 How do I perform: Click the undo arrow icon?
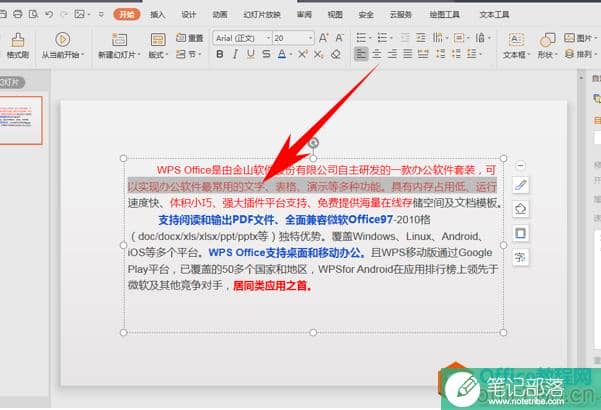(x=49, y=15)
